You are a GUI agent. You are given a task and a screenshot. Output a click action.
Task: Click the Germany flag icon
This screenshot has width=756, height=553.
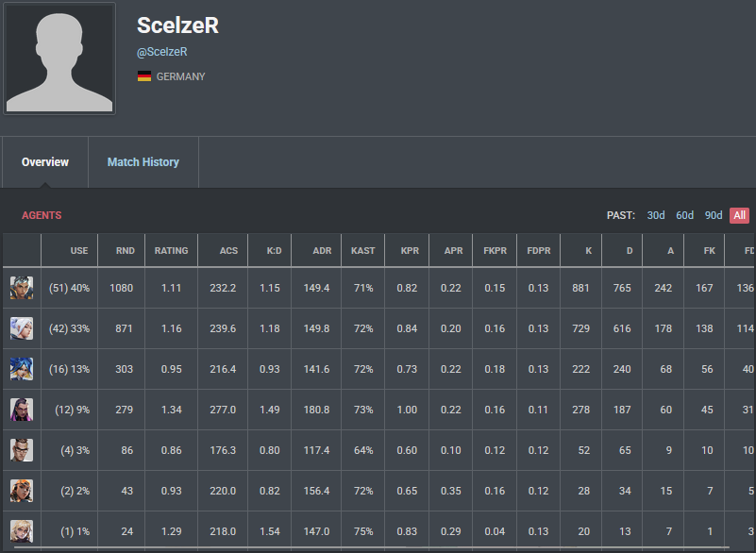click(x=144, y=76)
